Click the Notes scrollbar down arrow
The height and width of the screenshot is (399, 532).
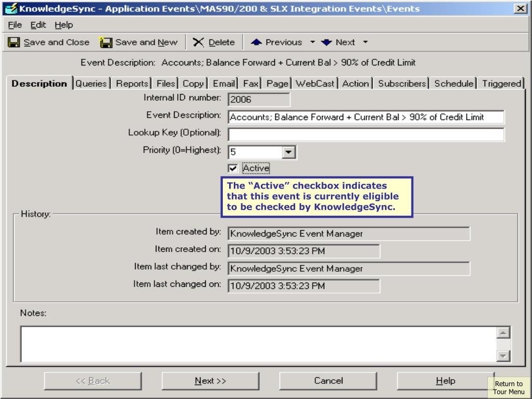[503, 355]
